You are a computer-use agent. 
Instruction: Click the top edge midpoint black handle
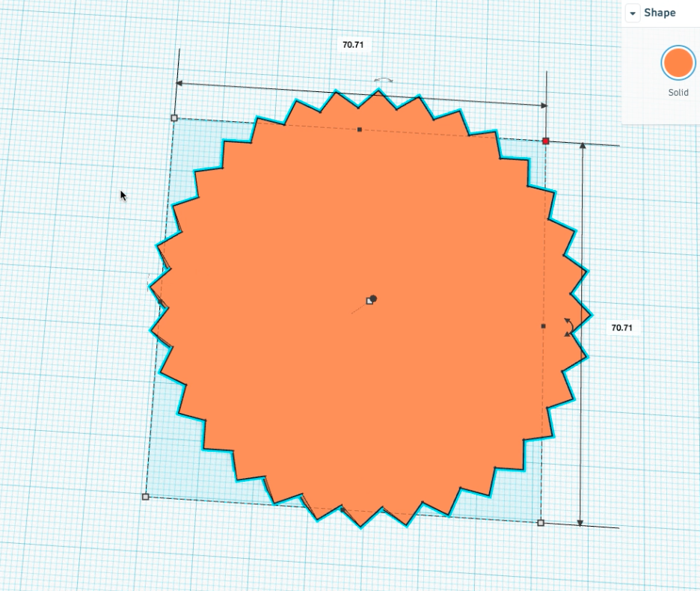click(360, 129)
